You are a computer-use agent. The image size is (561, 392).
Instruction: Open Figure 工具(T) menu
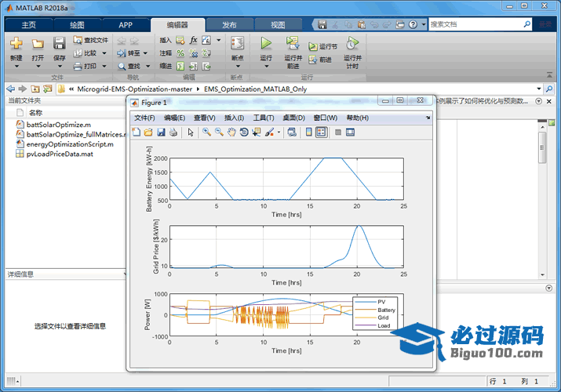(x=264, y=118)
